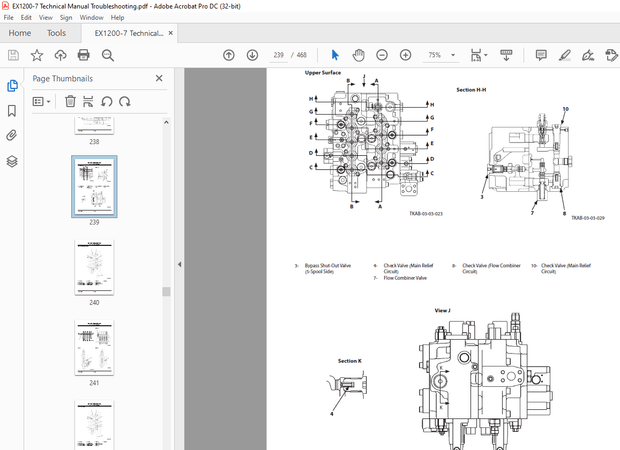Screen dimensions: 620x450
Task: Click the Flow Combiner Valve text
Action: point(405,278)
